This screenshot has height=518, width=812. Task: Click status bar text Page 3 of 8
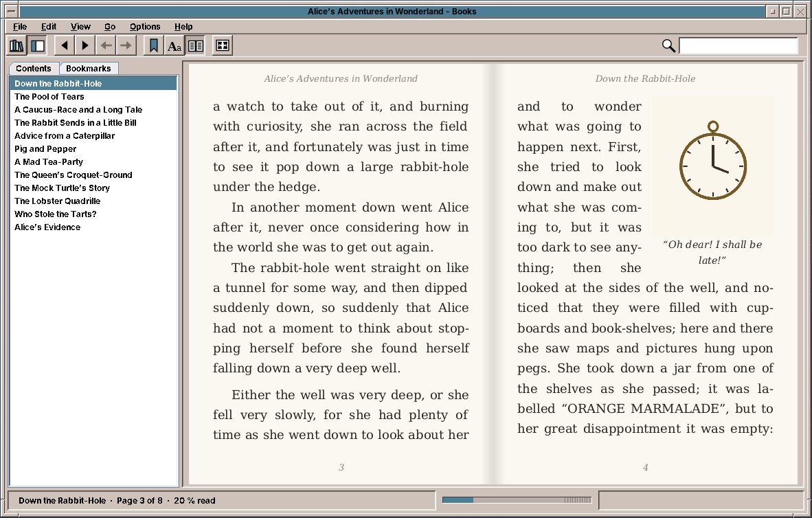139,500
